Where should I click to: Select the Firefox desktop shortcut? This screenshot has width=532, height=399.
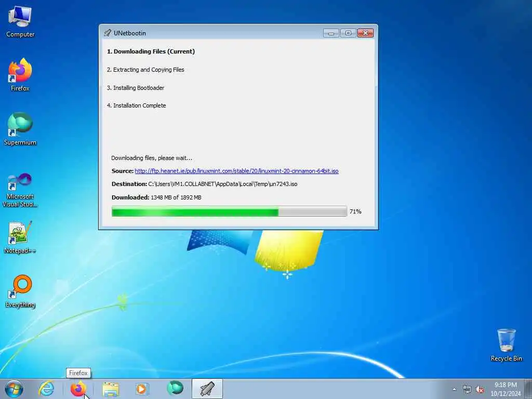click(20, 75)
